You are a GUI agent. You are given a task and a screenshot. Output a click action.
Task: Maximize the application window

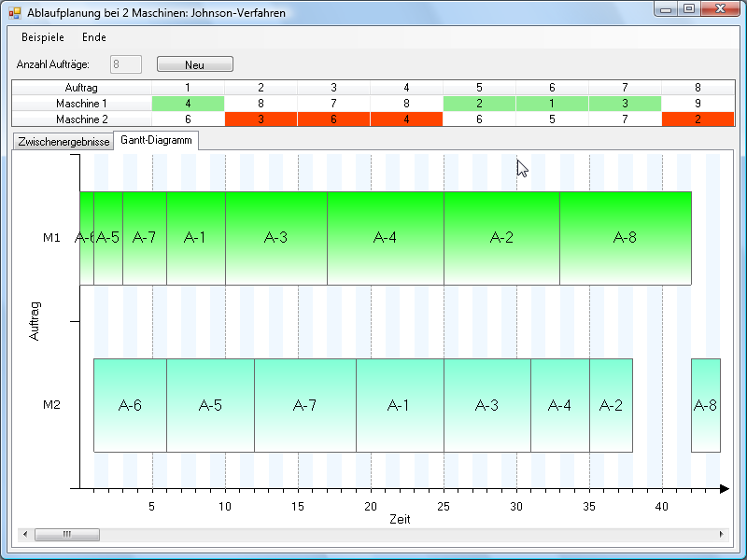(x=689, y=9)
